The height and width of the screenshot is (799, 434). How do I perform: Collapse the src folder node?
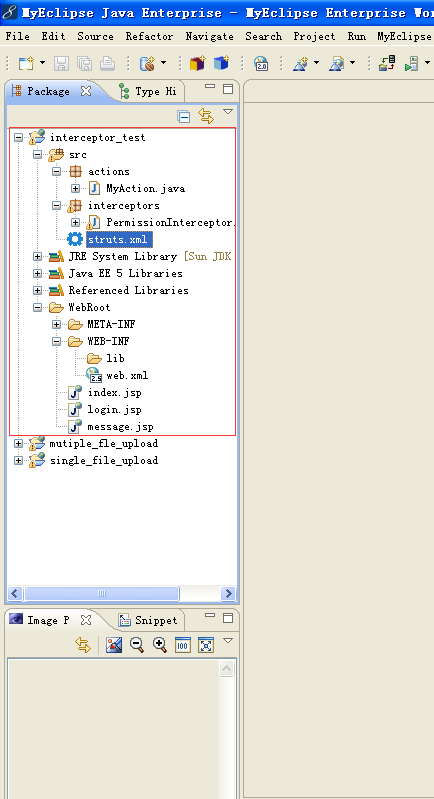[x=38, y=154]
